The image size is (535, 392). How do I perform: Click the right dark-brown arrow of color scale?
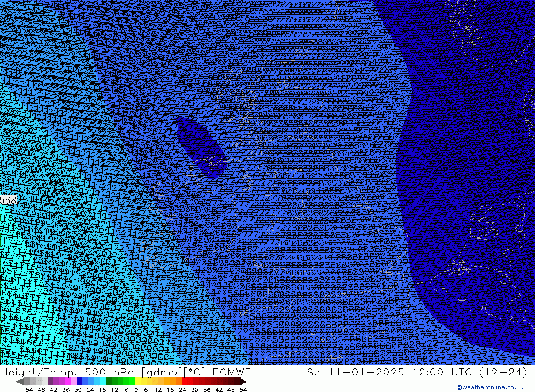pyautogui.click(x=243, y=382)
